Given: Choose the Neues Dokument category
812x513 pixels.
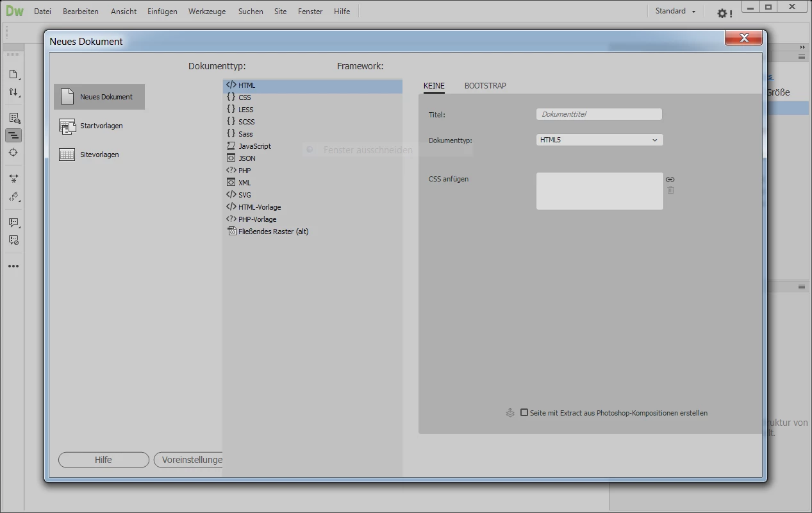Looking at the screenshot, I should [x=99, y=97].
